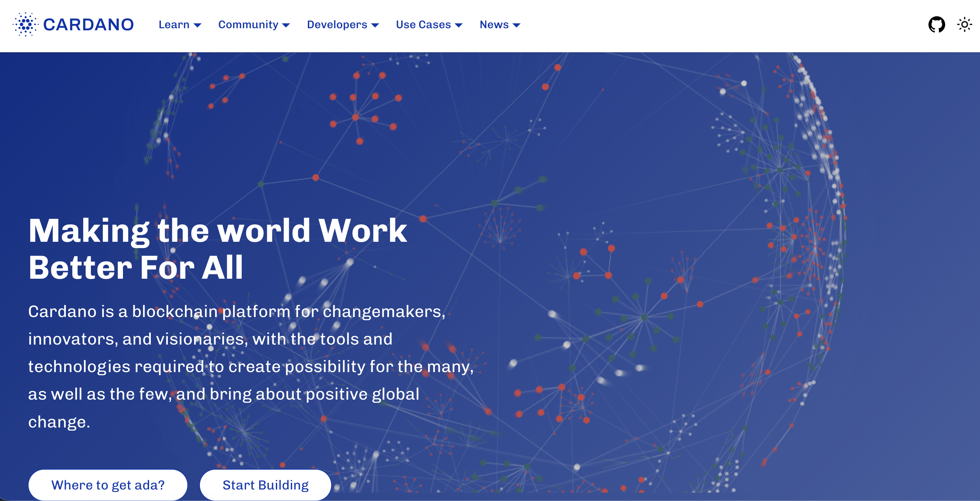Open the News menu label

[494, 25]
